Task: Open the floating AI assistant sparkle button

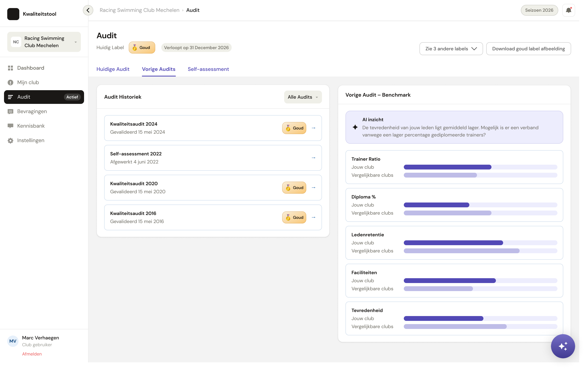Action: click(563, 346)
